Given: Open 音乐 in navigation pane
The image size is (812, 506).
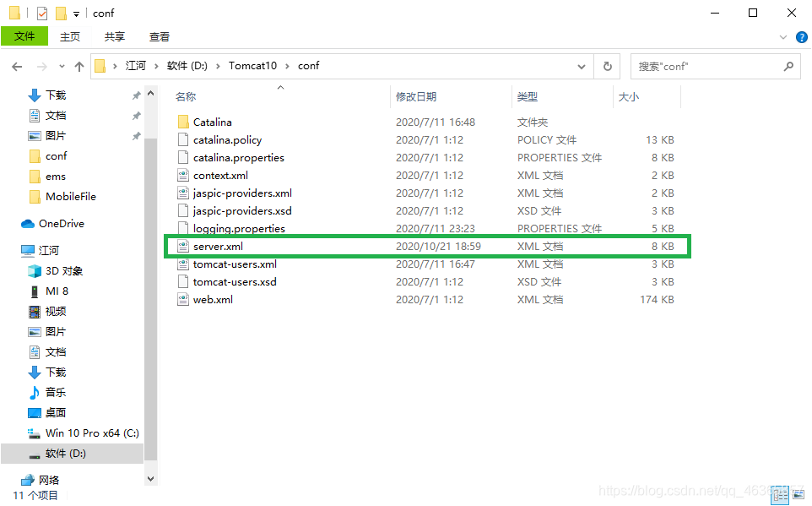Looking at the screenshot, I should coord(56,393).
